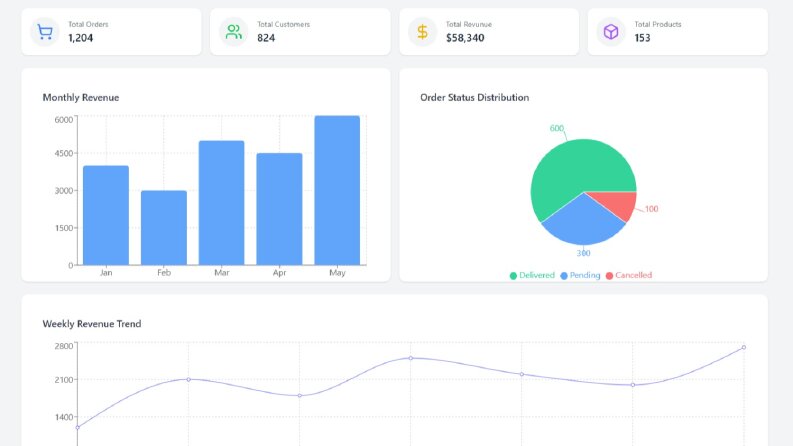Select the Total Products value 153
This screenshot has height=446, width=793.
click(642, 38)
